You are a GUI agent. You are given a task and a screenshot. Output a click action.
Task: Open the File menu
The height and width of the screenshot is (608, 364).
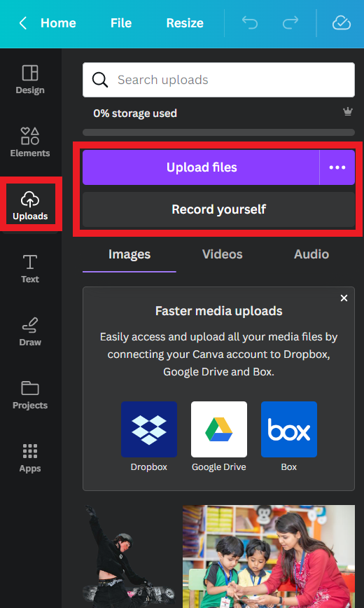coord(121,23)
